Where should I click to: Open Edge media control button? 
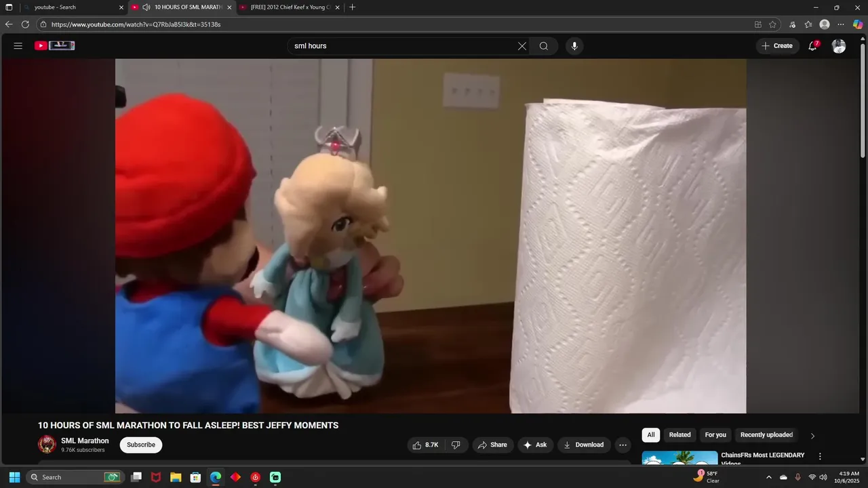pos(792,24)
